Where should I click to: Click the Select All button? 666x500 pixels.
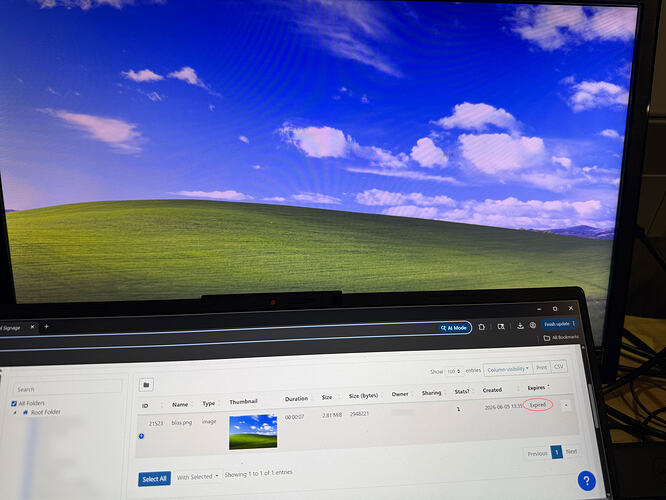point(154,479)
